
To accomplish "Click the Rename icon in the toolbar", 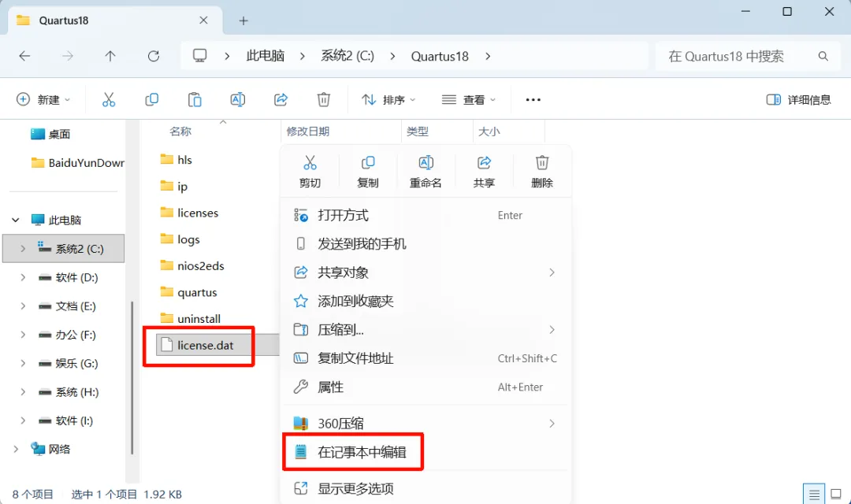I will coord(238,100).
